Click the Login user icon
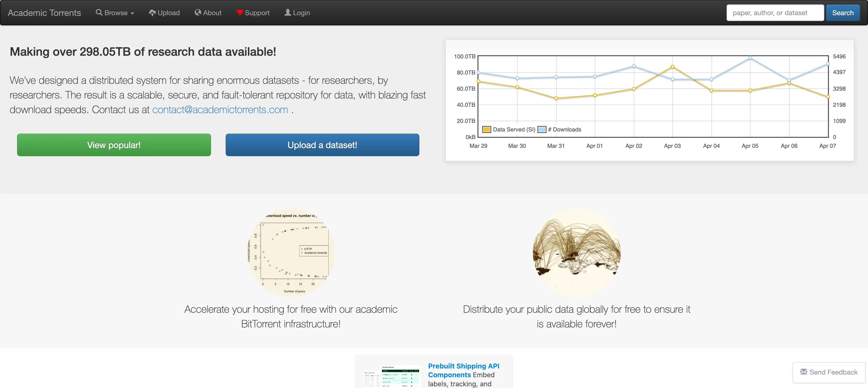This screenshot has height=388, width=868. [x=288, y=12]
